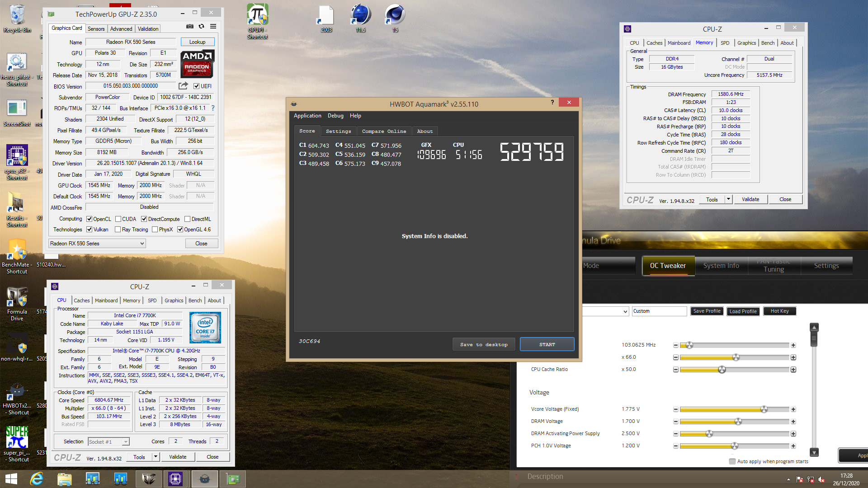Switch to CPU-Z purple chip taskbar icon
868x488 pixels.
175,479
